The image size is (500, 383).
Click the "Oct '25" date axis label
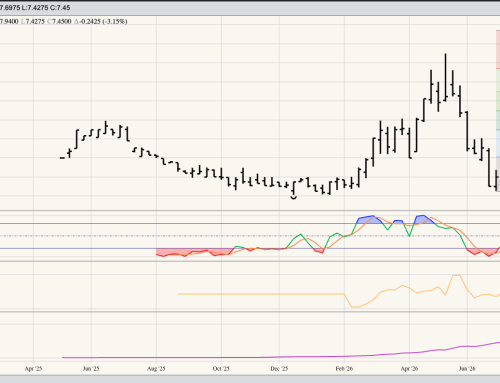[x=221, y=369]
